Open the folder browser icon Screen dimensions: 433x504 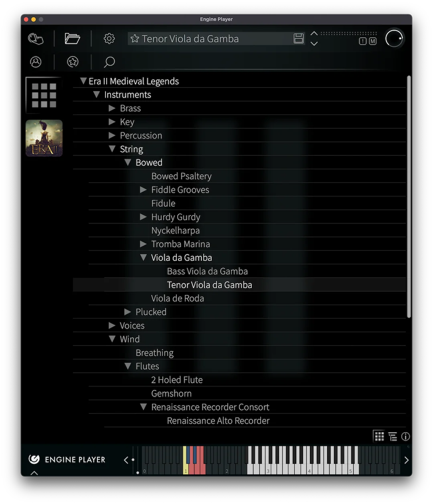pos(72,39)
